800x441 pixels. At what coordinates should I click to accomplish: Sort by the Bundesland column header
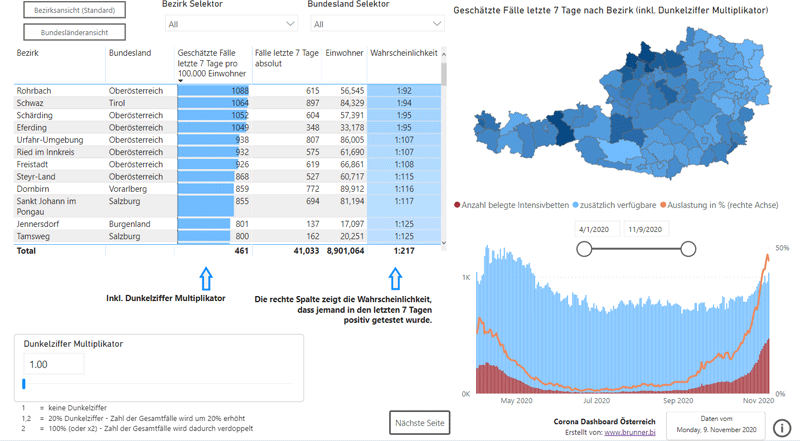(130, 53)
